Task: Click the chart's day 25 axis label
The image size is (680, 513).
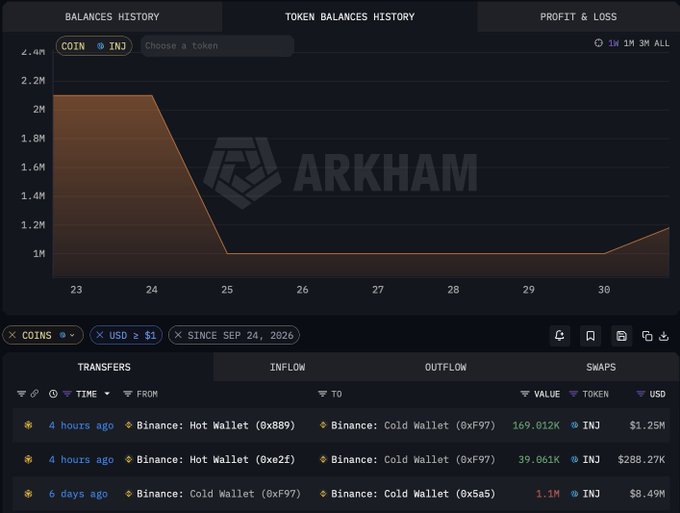Action: pyautogui.click(x=227, y=290)
